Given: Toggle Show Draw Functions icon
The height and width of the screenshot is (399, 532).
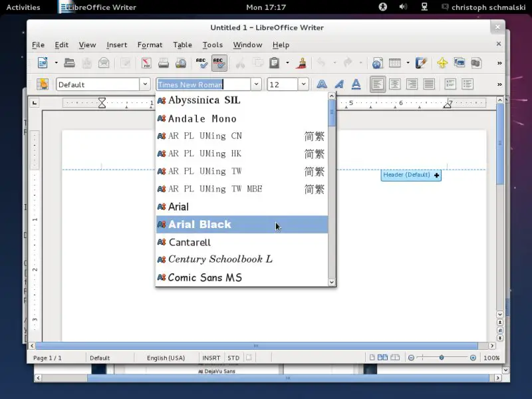Looking at the screenshot, I should tap(421, 63).
